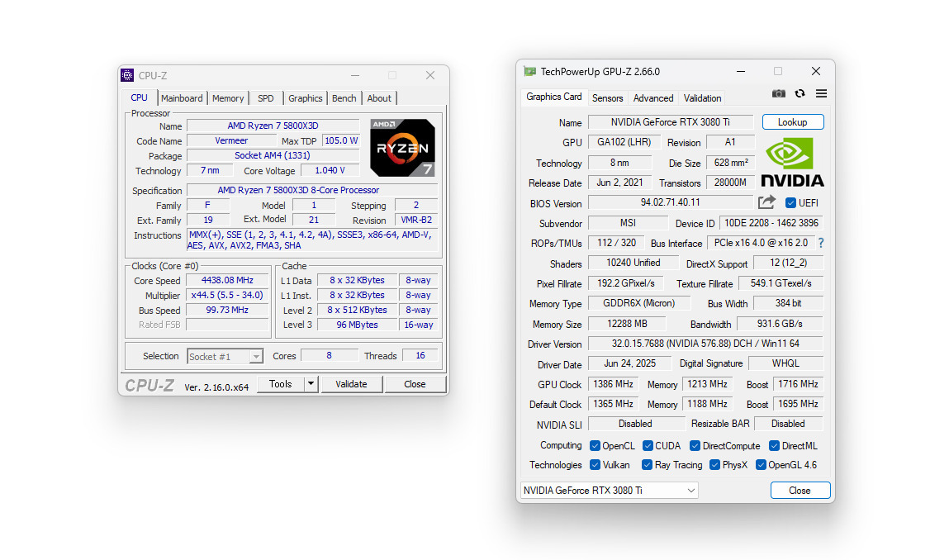
Task: Click the GPU Clock value 1386 MHz
Action: 613,384
